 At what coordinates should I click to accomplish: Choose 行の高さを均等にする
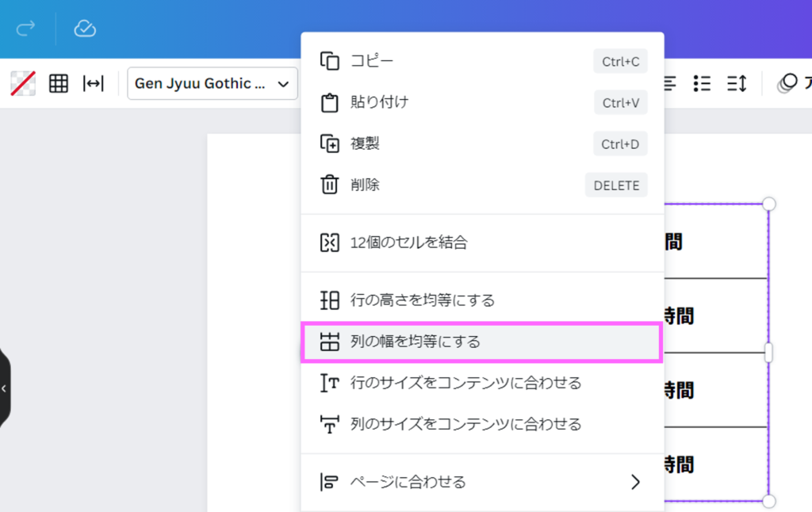pos(422,300)
